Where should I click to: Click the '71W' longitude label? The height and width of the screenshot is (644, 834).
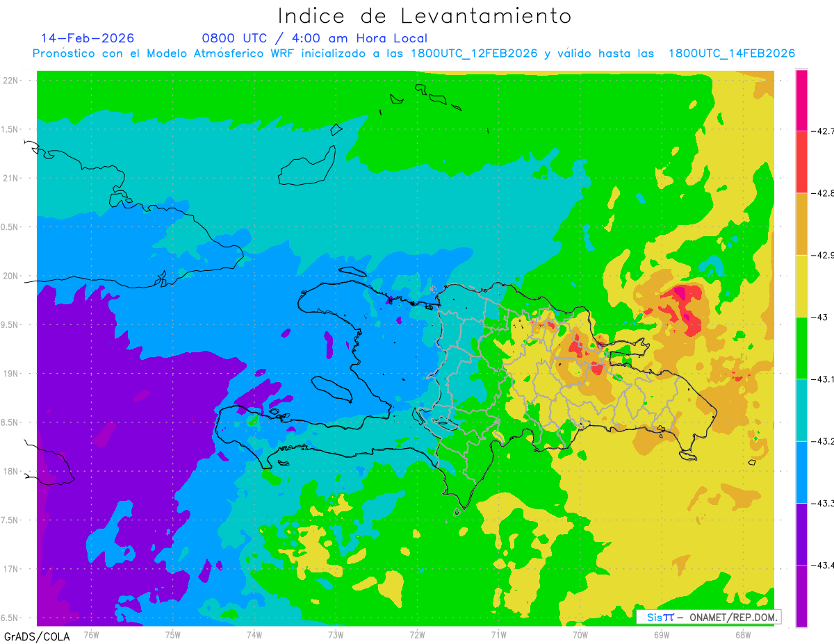pos(498,634)
